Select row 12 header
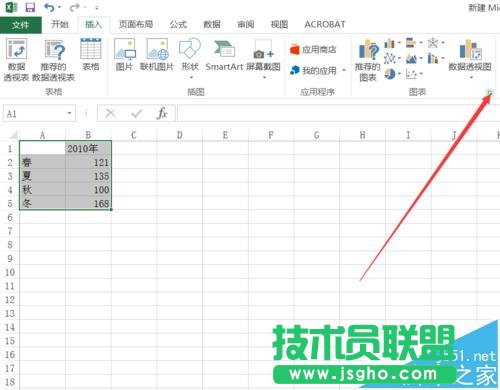500x390 pixels. [x=10, y=300]
